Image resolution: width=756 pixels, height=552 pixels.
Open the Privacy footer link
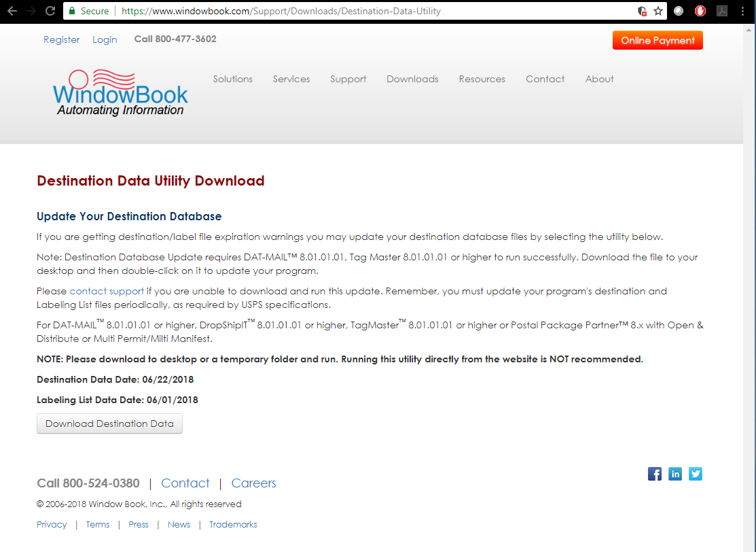[x=52, y=525]
